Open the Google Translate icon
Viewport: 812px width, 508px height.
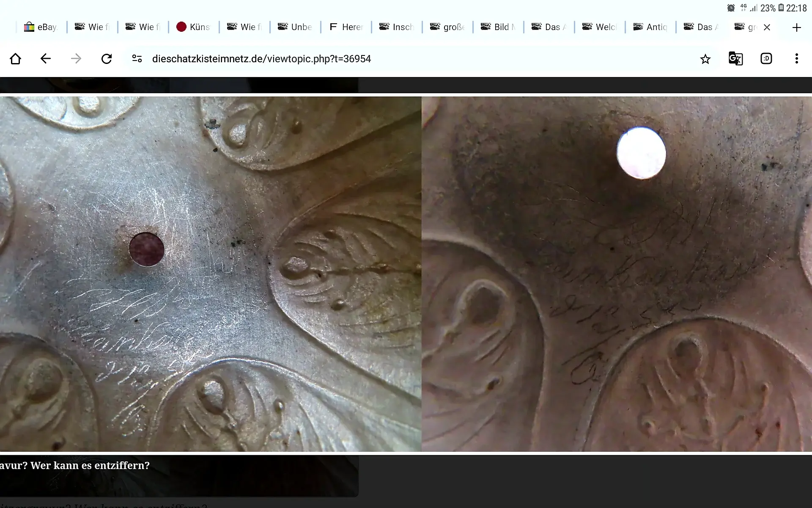[x=735, y=59]
